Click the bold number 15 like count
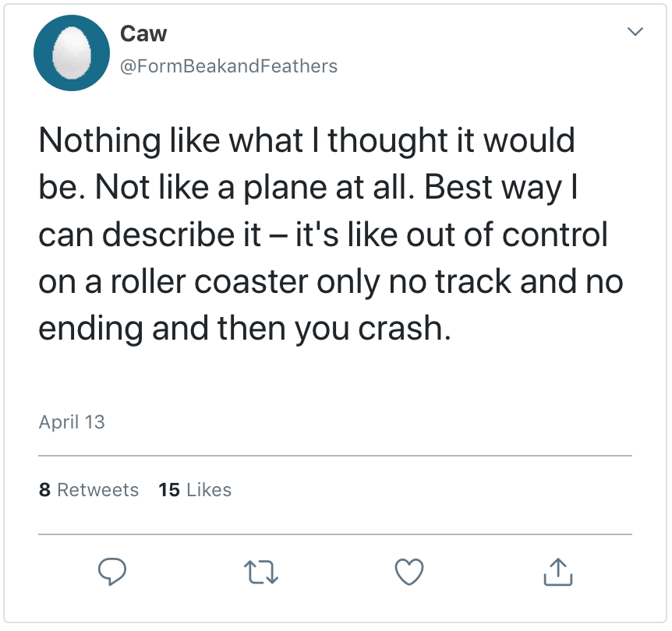Viewport: 672px width, 631px height. coord(169,490)
